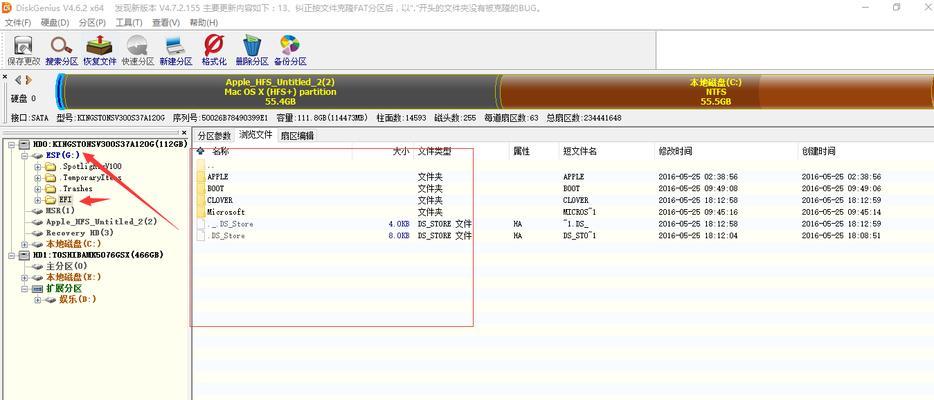
Task: Click the next disk right arrow
Action: [x=29, y=80]
